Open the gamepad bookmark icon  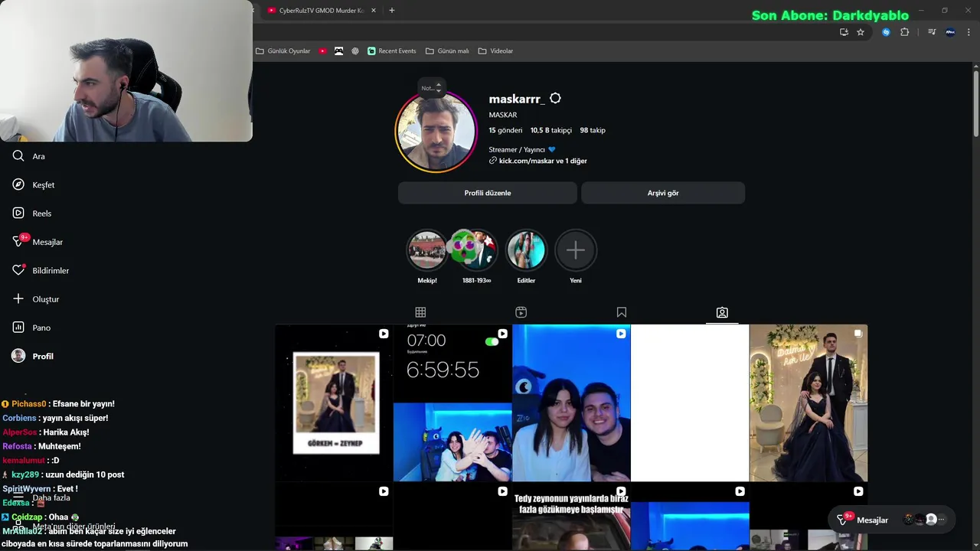(x=339, y=51)
